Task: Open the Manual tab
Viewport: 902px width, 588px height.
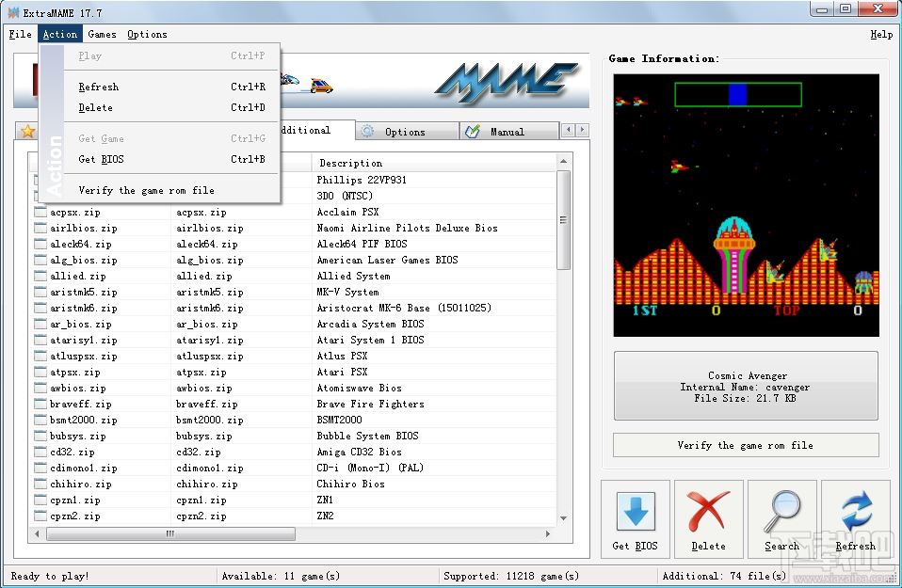Action: pyautogui.click(x=507, y=132)
